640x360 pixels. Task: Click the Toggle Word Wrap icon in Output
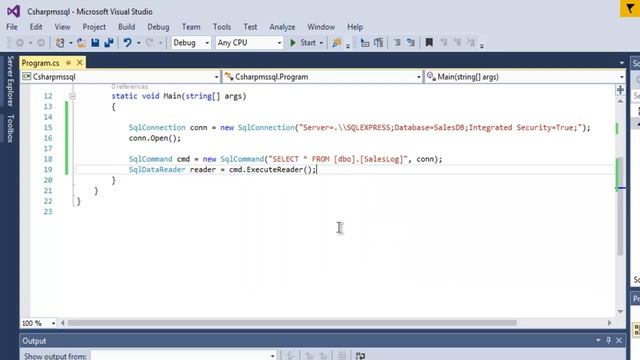point(360,356)
